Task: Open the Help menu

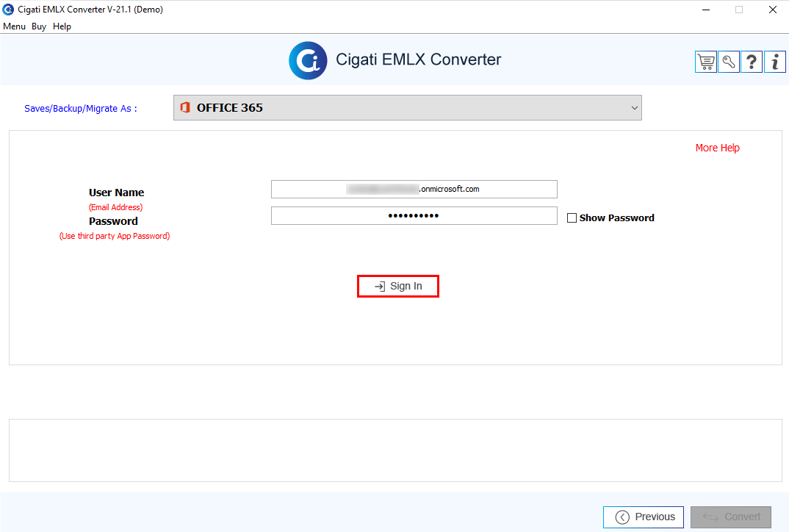Action: 62,26
